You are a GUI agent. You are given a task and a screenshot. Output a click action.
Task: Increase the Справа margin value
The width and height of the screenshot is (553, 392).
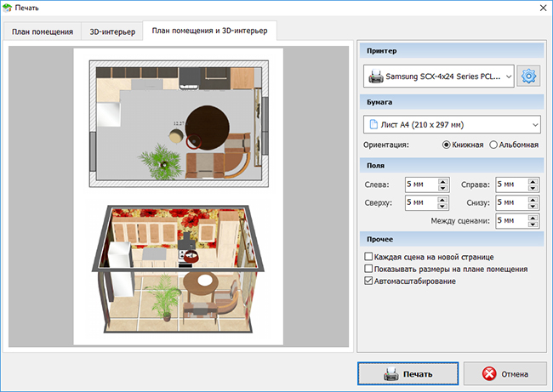pos(533,182)
